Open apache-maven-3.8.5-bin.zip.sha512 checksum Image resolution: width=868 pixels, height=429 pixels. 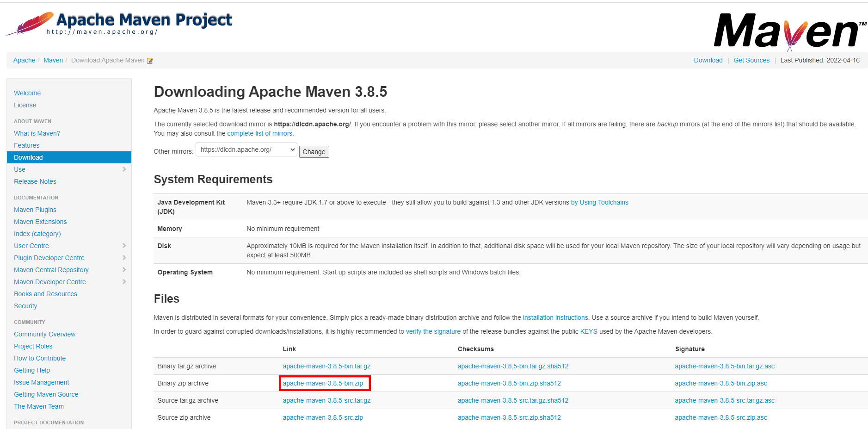click(x=509, y=383)
